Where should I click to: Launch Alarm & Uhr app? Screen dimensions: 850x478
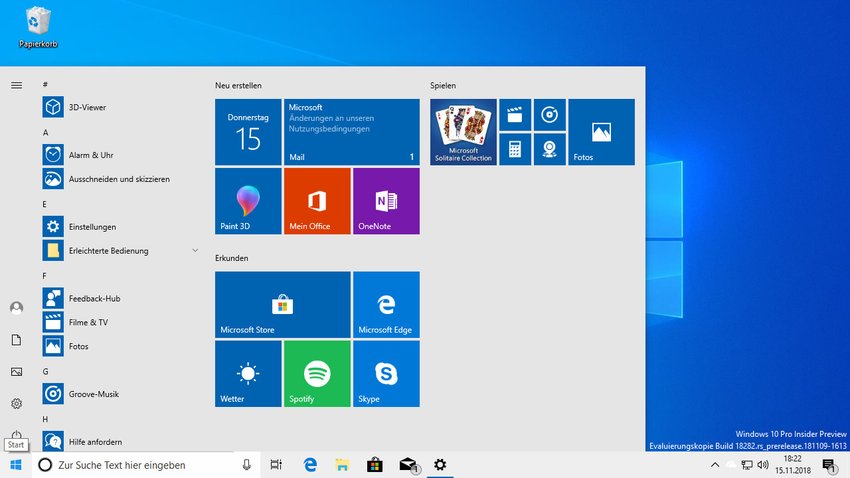click(119, 155)
